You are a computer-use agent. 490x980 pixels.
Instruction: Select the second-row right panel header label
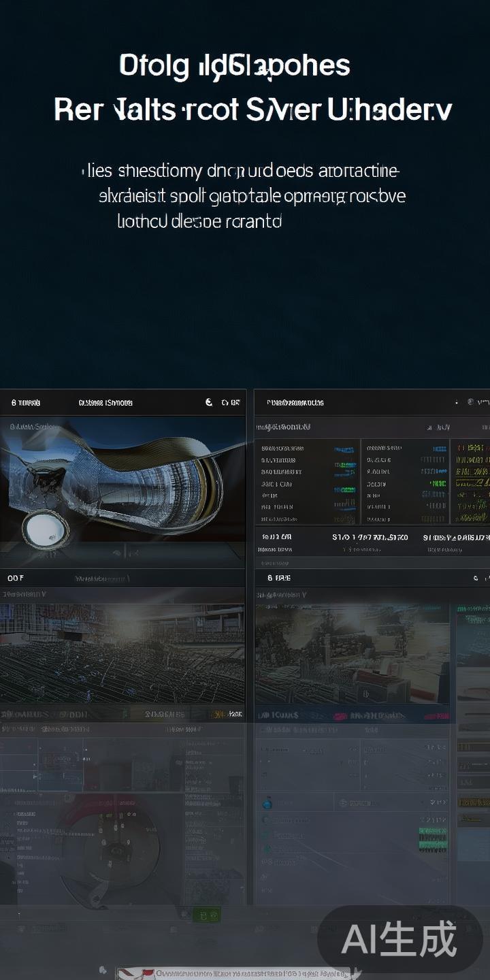[x=279, y=578]
